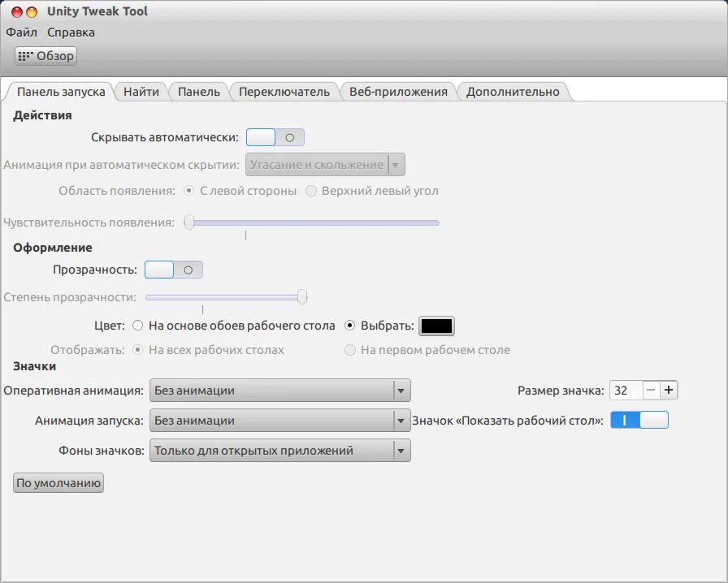Screen dimensions: 728x583
Task: Switch to the Панель tab
Action: [x=199, y=92]
